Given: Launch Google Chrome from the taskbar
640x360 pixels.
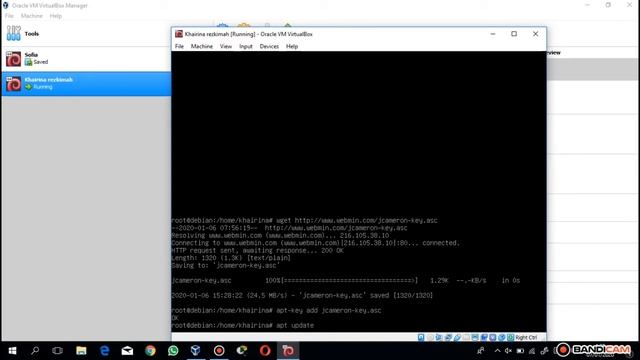Looking at the screenshot, I should [150, 351].
